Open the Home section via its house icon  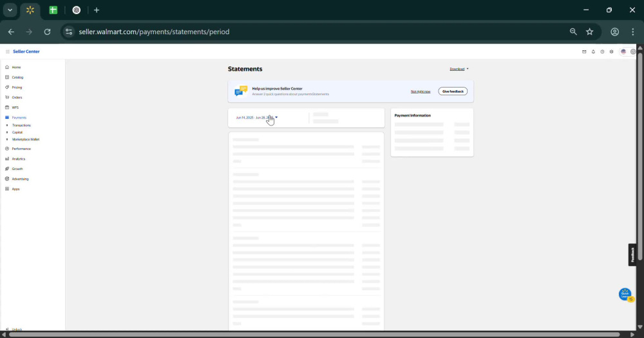[7, 67]
